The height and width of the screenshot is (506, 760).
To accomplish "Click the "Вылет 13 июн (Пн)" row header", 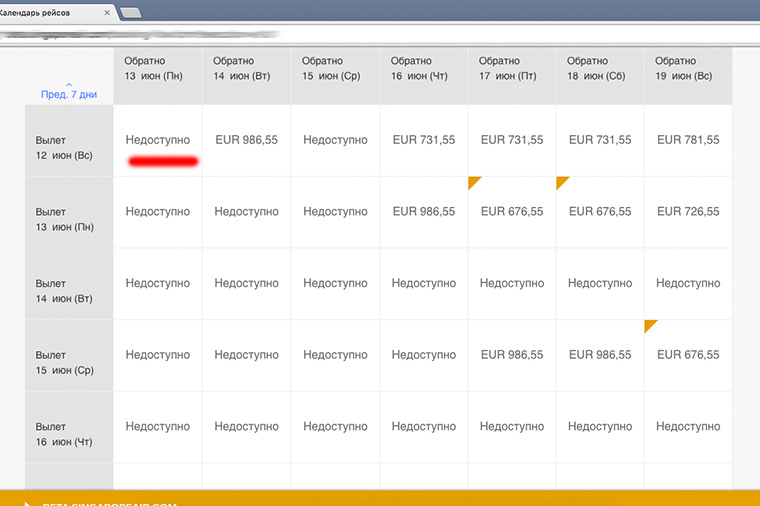I will tap(69, 212).
